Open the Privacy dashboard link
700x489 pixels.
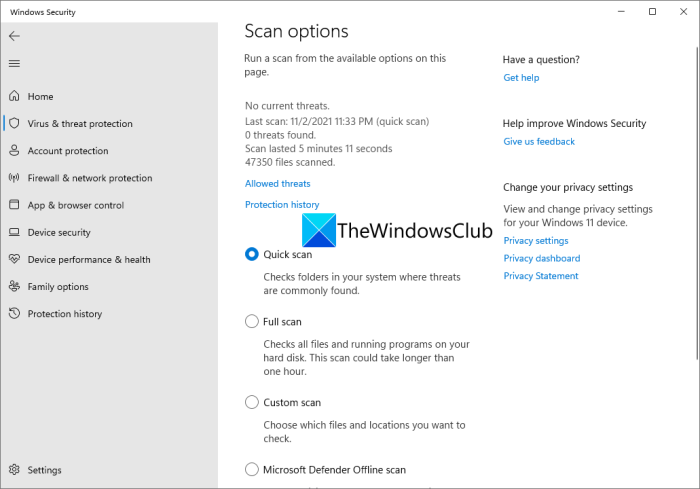(542, 258)
